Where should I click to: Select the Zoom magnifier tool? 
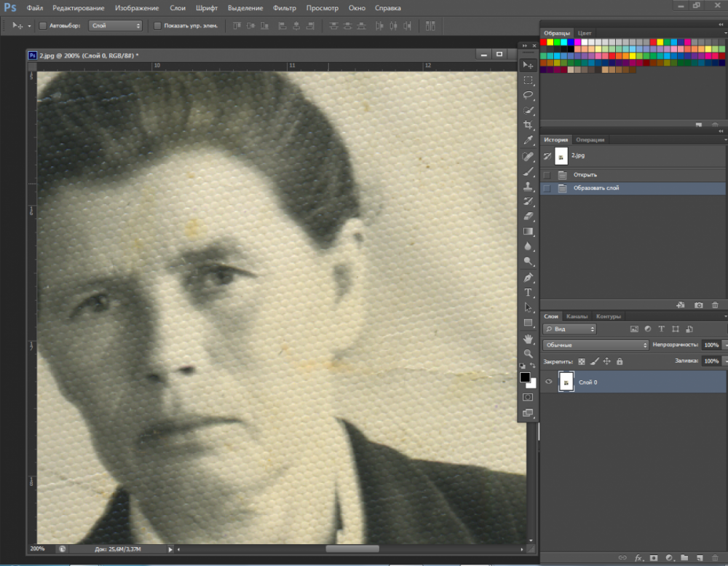click(x=529, y=353)
